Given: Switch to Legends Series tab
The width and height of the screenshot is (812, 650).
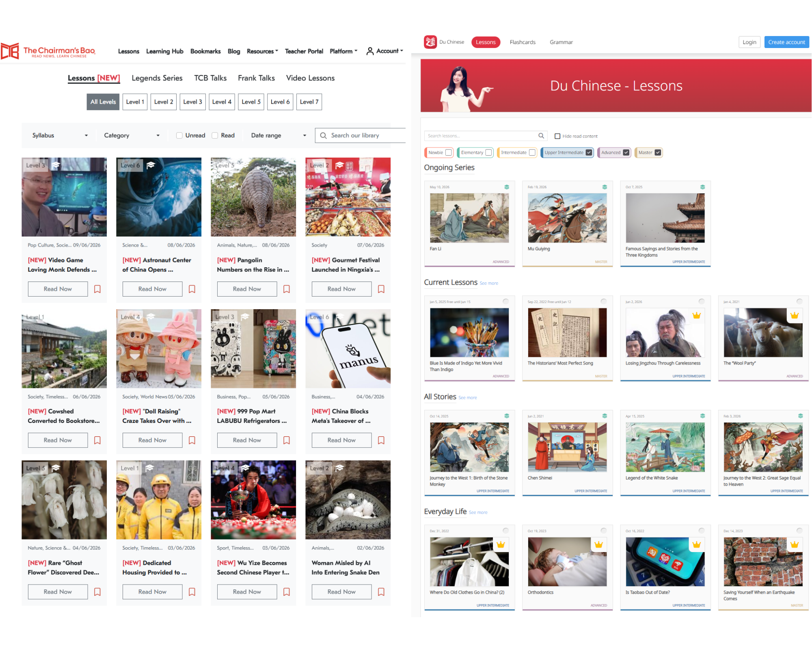Looking at the screenshot, I should (x=157, y=78).
